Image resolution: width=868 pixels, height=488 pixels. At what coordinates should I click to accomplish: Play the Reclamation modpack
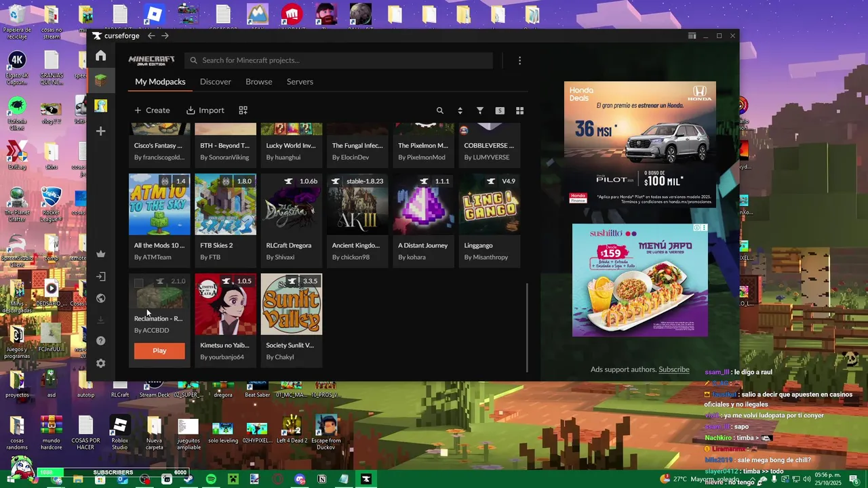click(159, 350)
